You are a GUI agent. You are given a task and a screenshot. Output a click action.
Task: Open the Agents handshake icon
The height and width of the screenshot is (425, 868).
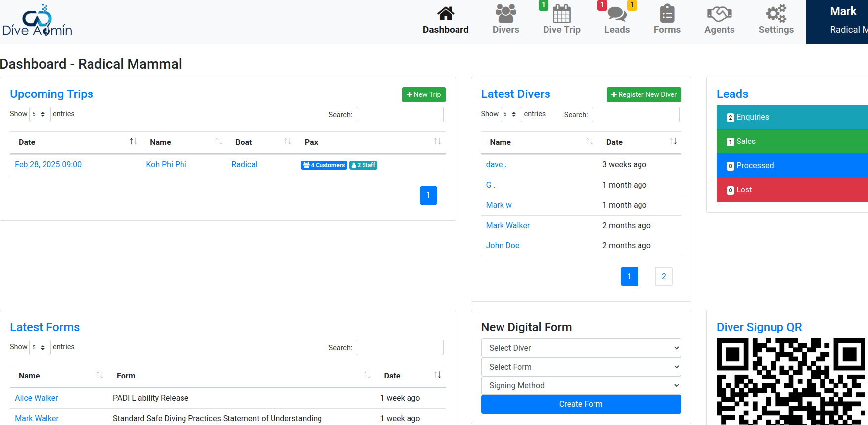click(x=719, y=14)
